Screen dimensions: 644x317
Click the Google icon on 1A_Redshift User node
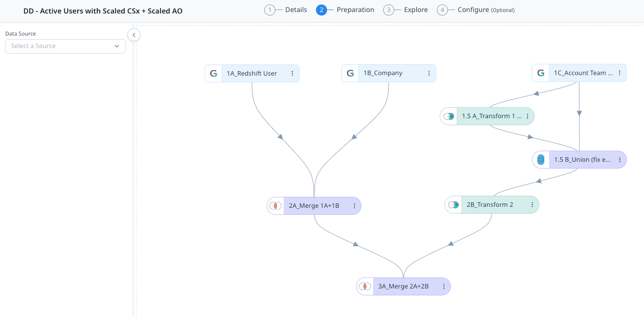(214, 73)
